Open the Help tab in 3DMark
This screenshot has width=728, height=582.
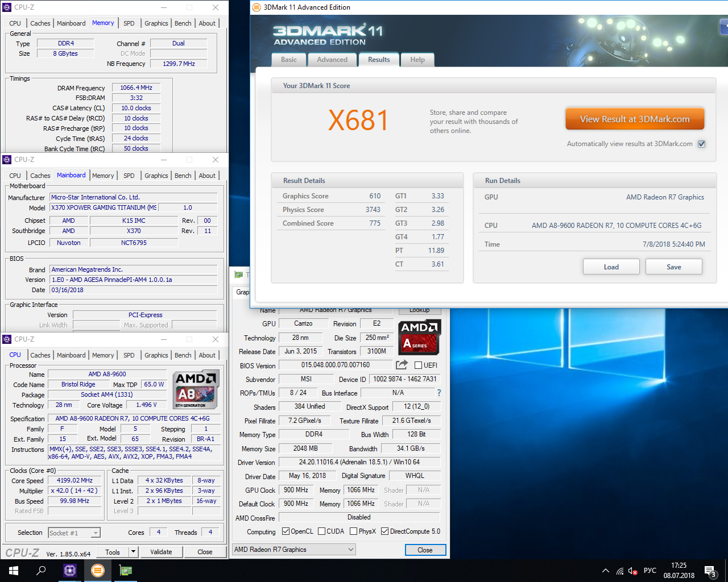[417, 60]
